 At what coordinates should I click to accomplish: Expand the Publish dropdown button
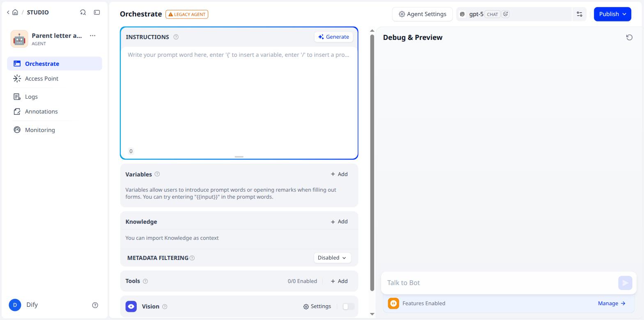click(x=612, y=14)
